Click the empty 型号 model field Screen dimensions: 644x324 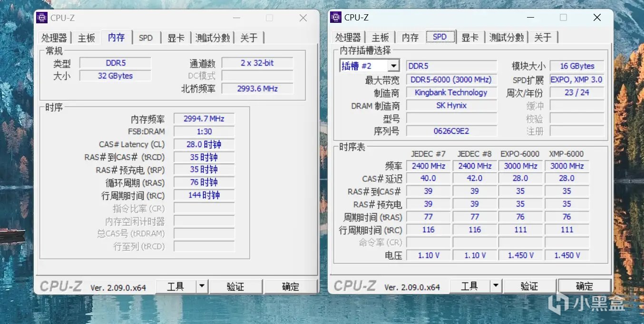[451, 118]
